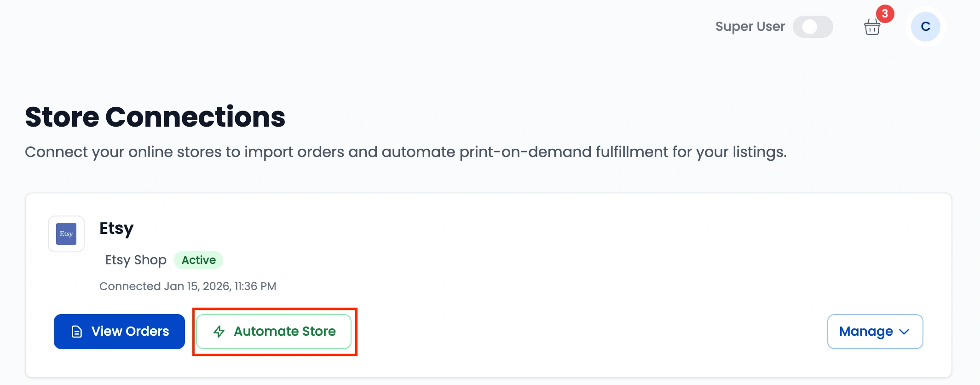This screenshot has height=385, width=980.
Task: Open Manage options for the Etsy store
Action: pyautogui.click(x=874, y=331)
